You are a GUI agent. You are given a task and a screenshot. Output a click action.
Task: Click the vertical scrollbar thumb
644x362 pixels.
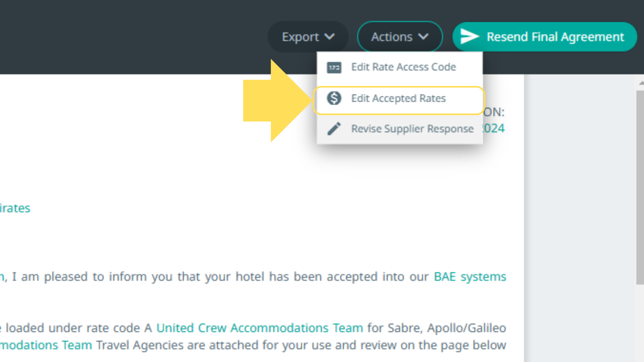point(640,188)
